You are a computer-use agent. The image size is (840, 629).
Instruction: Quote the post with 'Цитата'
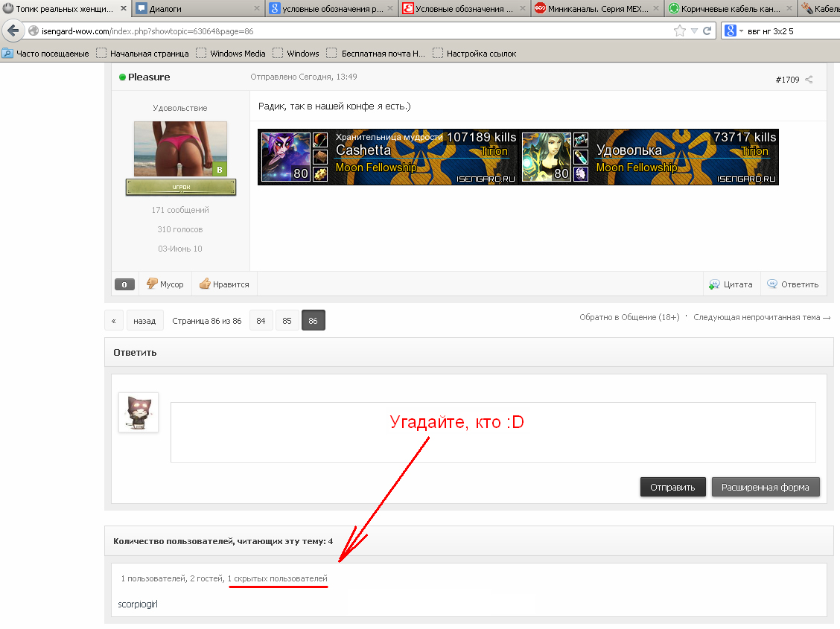click(731, 284)
